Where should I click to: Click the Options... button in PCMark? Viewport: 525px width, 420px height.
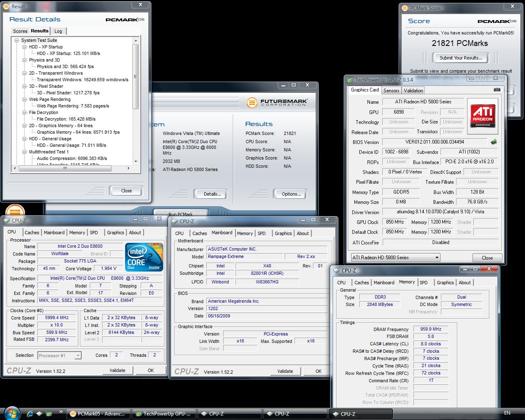[x=291, y=194]
